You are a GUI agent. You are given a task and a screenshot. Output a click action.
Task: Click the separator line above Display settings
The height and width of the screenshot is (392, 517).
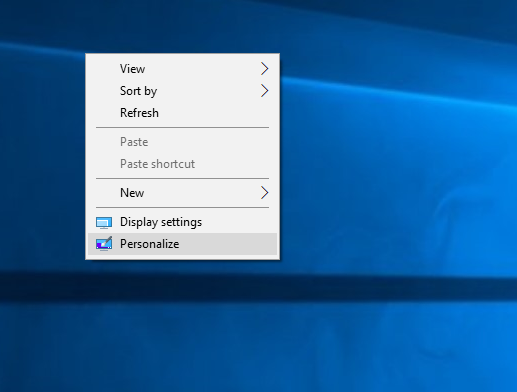point(182,207)
